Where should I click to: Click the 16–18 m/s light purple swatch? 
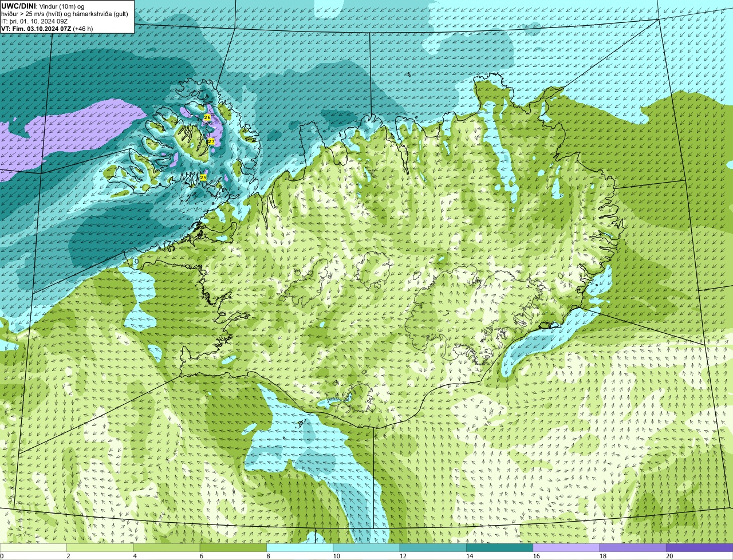click(566, 547)
